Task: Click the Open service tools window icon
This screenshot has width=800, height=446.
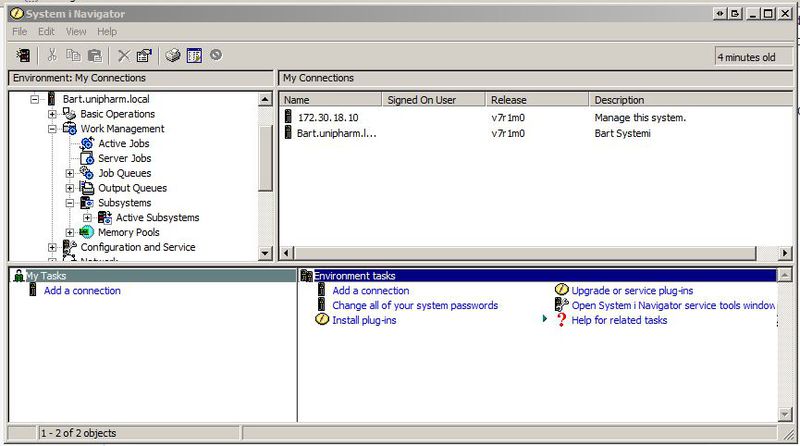Action: 561,305
